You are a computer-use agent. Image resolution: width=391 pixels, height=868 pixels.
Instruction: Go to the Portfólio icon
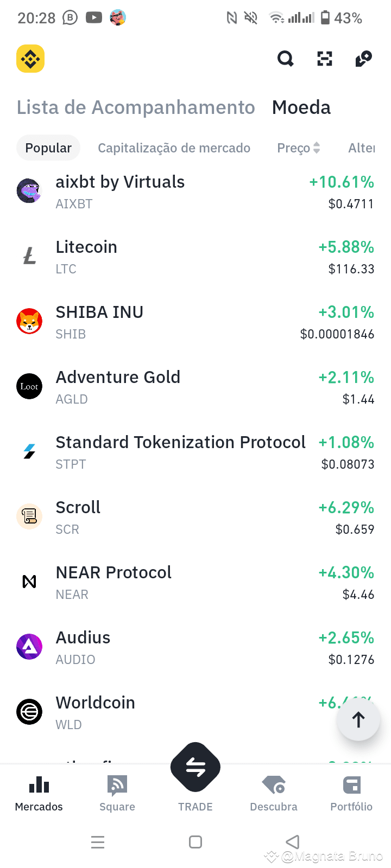351,785
